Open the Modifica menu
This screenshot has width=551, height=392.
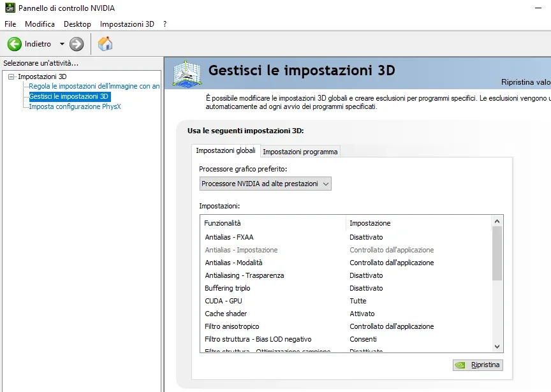pyautogui.click(x=40, y=24)
